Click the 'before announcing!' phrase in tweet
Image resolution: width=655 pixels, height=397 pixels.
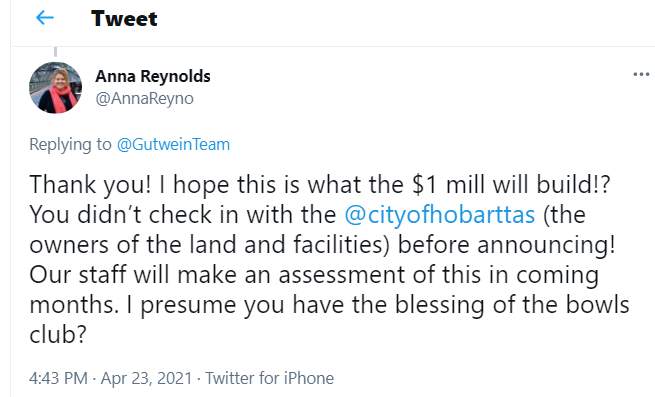coord(506,245)
